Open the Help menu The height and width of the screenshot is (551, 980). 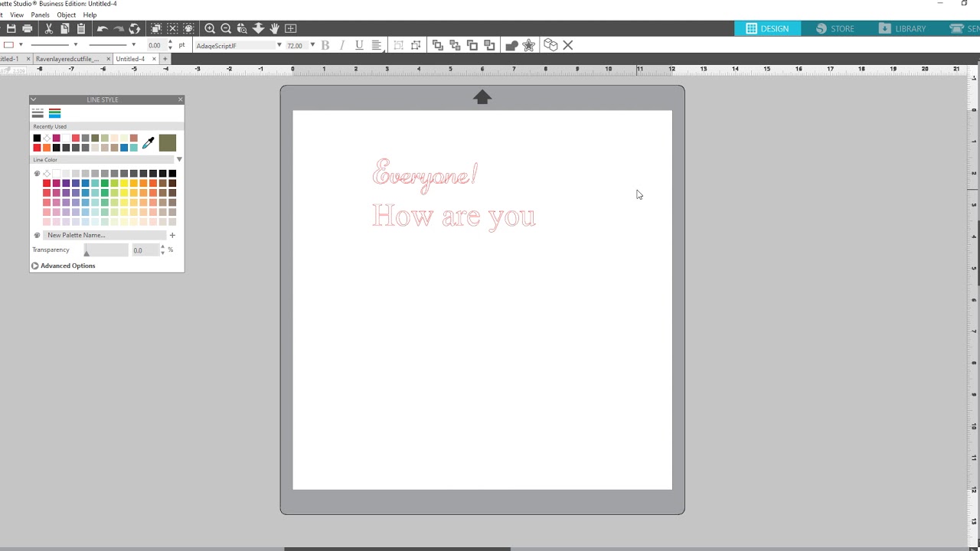[90, 15]
